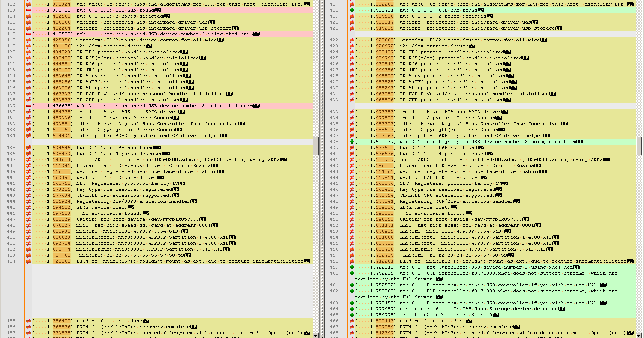Click the right pane's vertical scrollbar thumb
This screenshot has height=338, width=644.
[x=639, y=146]
